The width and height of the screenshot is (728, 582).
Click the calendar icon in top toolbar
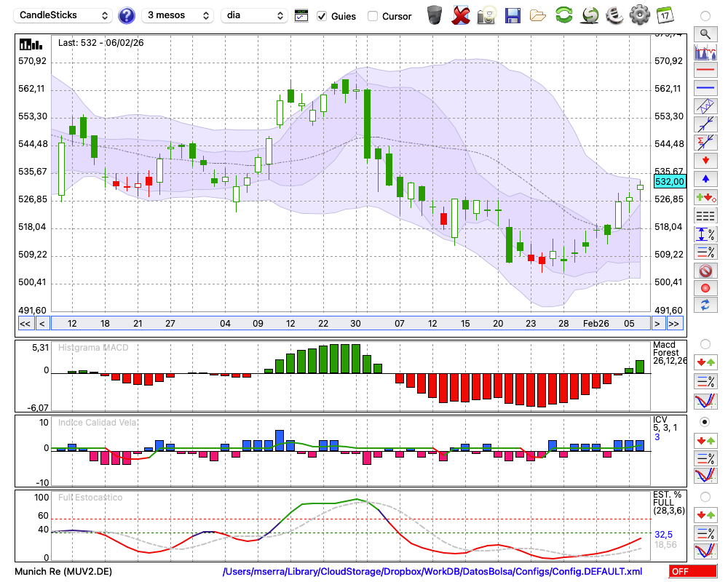pos(664,15)
